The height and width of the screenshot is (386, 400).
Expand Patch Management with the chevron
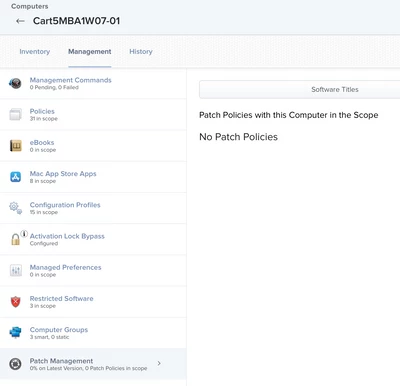click(x=159, y=363)
